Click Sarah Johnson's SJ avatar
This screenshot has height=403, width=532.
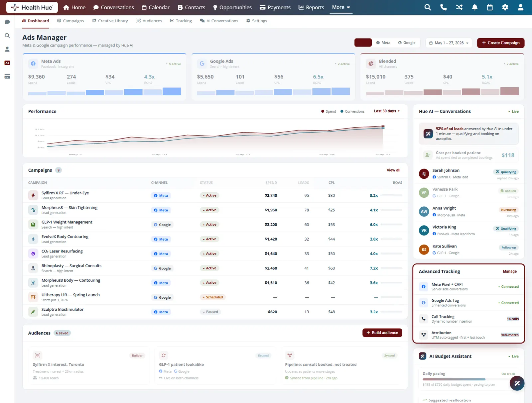click(x=424, y=174)
